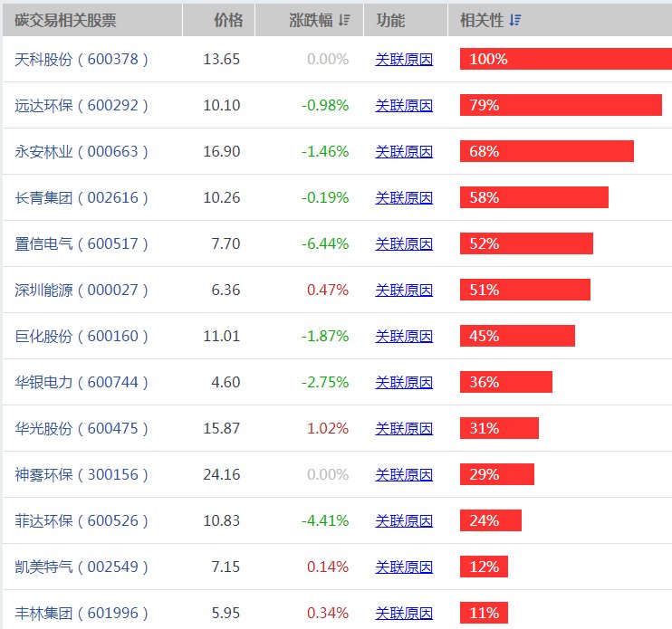
Task: Click the change value -1.46%
Action: click(325, 151)
